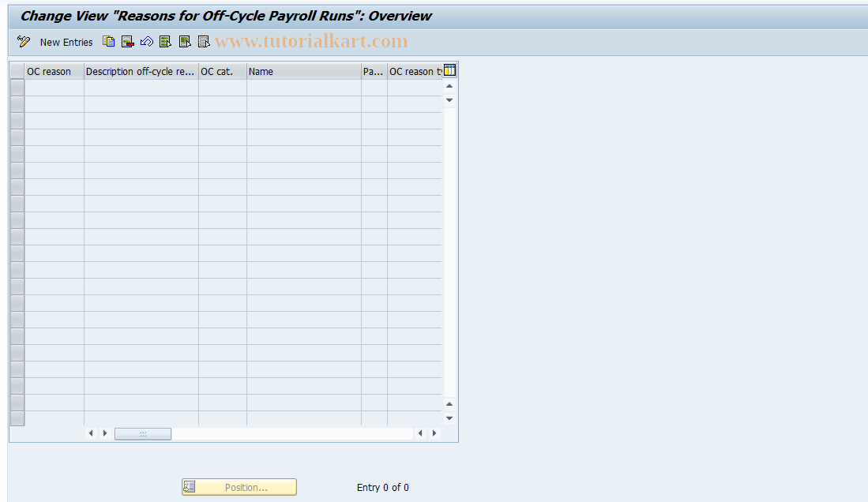Click the Undo Change icon
The image size is (868, 502).
tap(147, 42)
